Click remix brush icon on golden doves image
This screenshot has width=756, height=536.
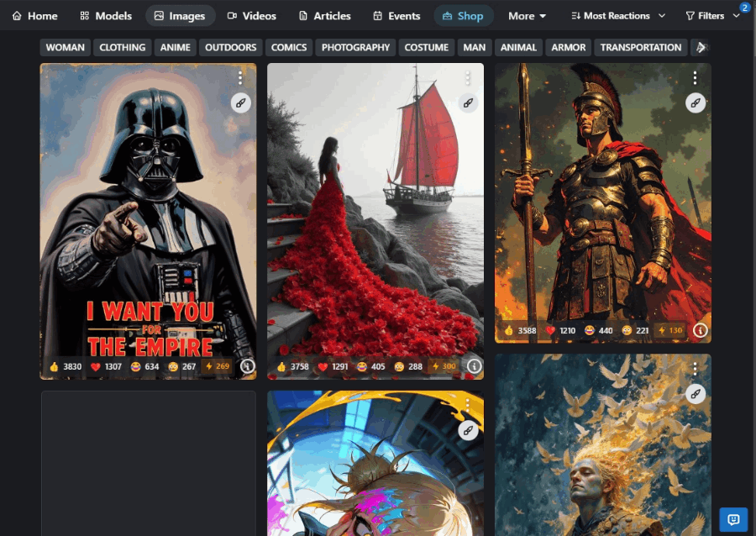pos(696,394)
